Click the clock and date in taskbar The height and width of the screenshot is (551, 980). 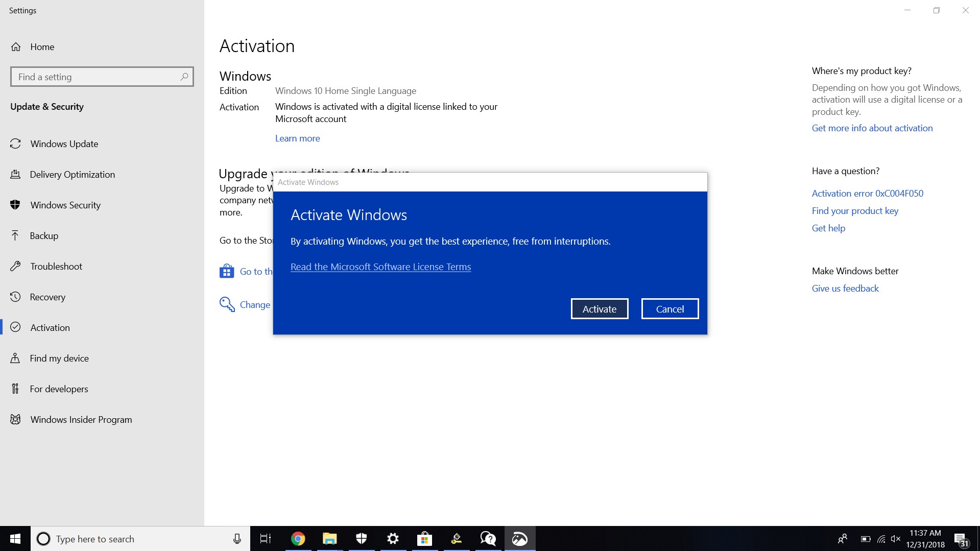925,539
